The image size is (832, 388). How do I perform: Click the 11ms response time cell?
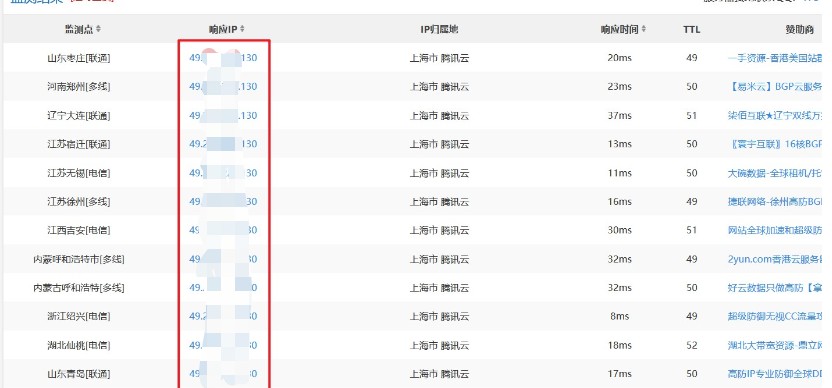[619, 173]
